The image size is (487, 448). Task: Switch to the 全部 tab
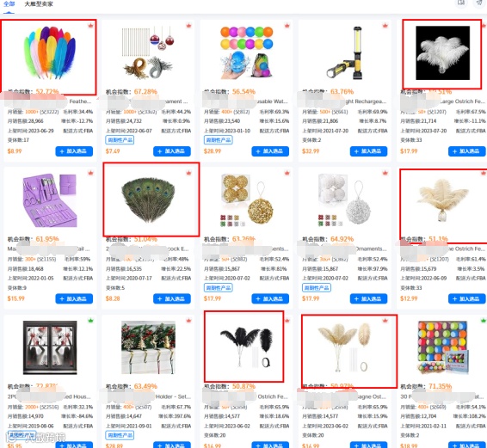(x=9, y=4)
